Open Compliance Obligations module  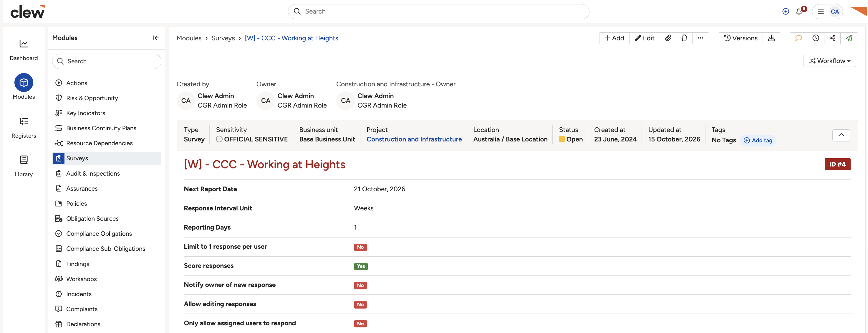[x=107, y=233]
